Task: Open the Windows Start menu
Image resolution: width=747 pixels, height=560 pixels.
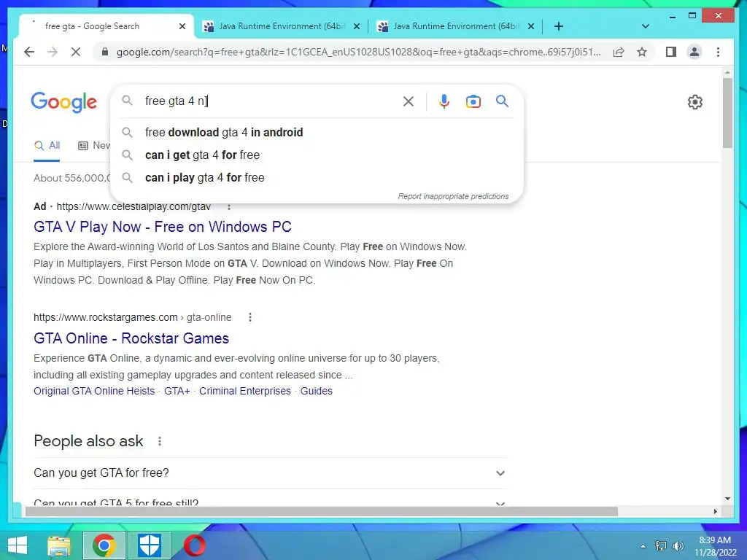Action: 18,545
